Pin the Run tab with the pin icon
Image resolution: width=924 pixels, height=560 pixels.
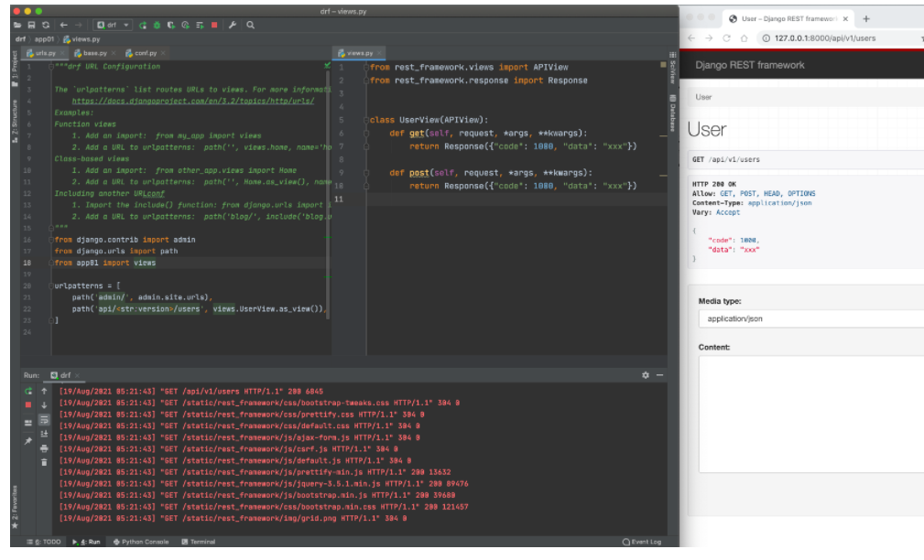coord(28,440)
